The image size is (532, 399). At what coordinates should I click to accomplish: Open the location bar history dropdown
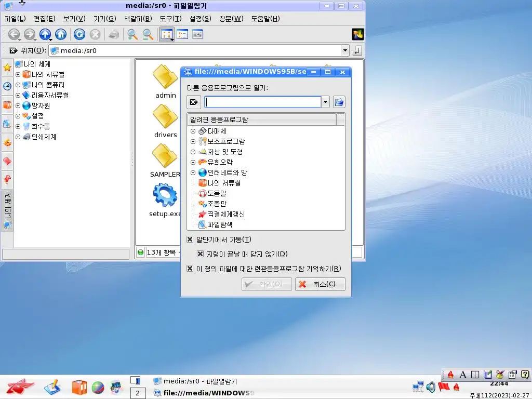click(x=345, y=50)
